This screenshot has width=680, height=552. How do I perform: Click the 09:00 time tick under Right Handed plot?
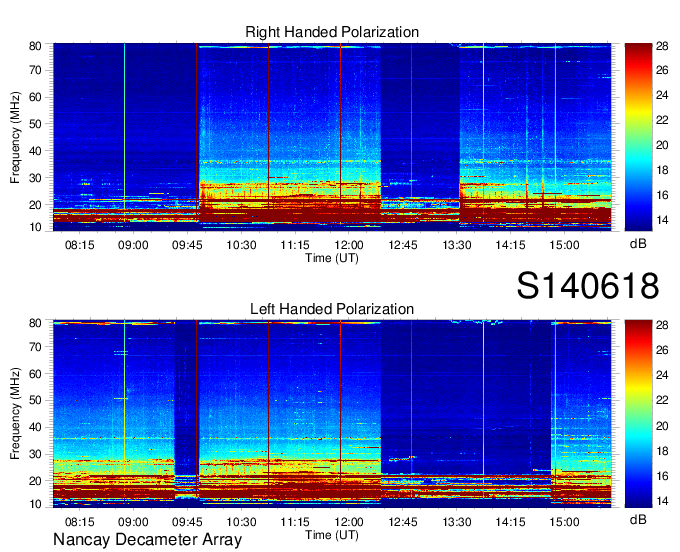(133, 245)
